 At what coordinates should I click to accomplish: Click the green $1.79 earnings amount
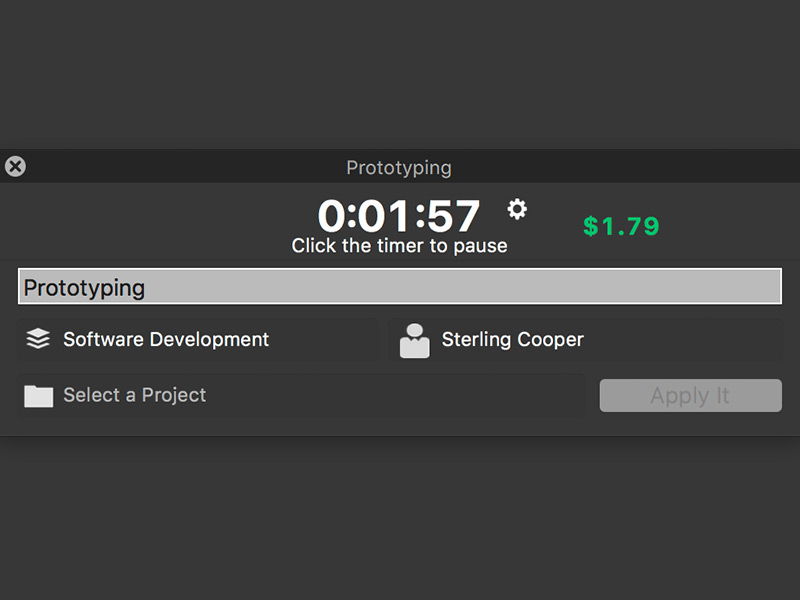point(621,227)
